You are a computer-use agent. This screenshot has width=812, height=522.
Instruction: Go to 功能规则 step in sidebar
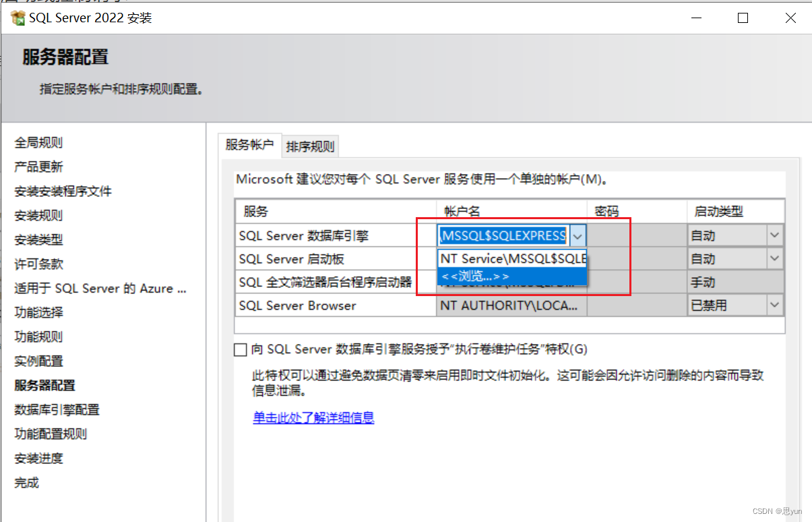(38, 337)
